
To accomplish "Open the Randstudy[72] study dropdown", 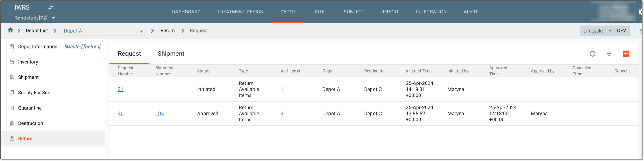I will click(35, 18).
